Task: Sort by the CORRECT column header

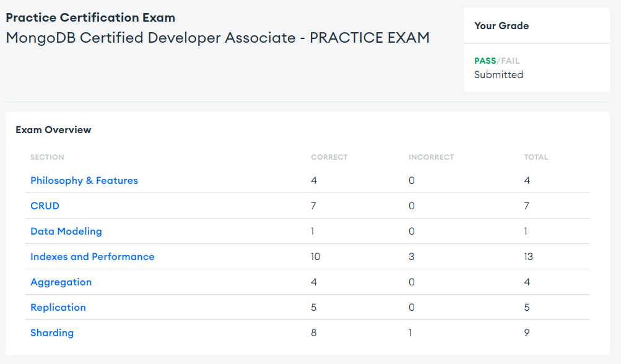Action: (329, 157)
